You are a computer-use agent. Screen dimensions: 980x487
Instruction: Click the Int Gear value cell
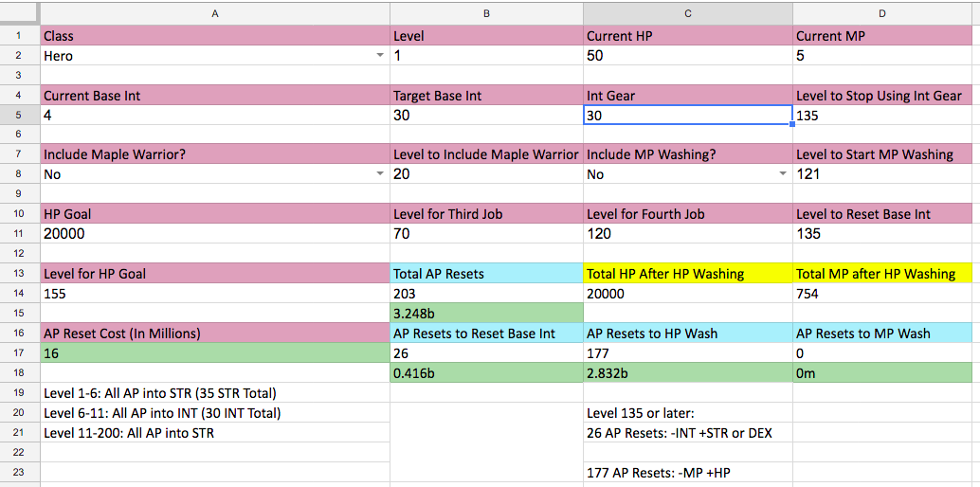tap(688, 115)
